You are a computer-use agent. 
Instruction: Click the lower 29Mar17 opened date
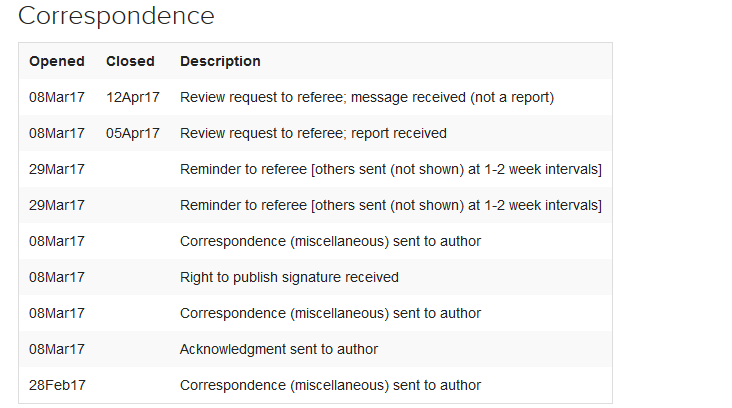point(57,205)
